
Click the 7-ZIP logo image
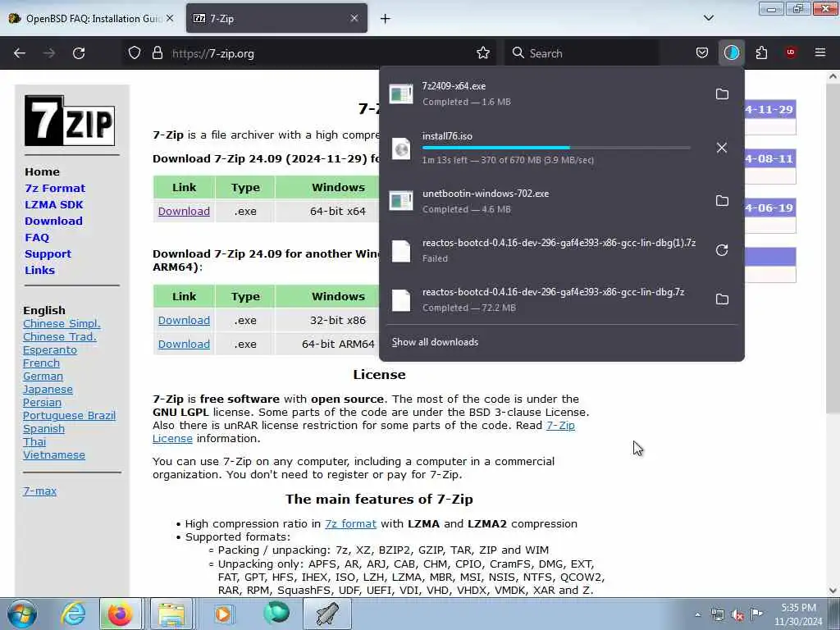point(70,121)
